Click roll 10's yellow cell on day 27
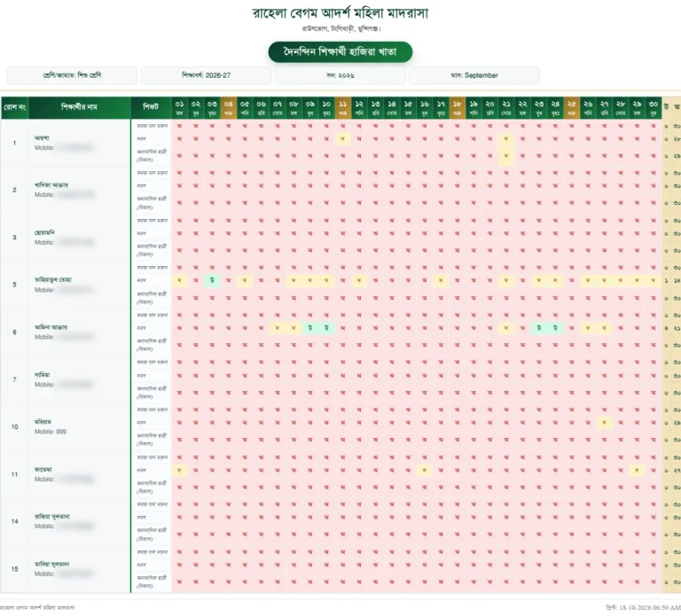This screenshot has width=681, height=616. click(604, 423)
